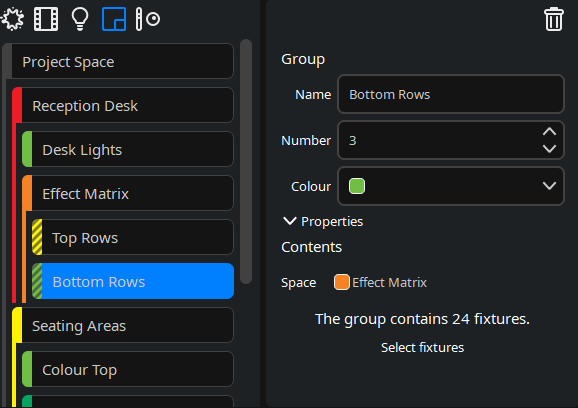Click the green swatch in Colour field

[357, 186]
